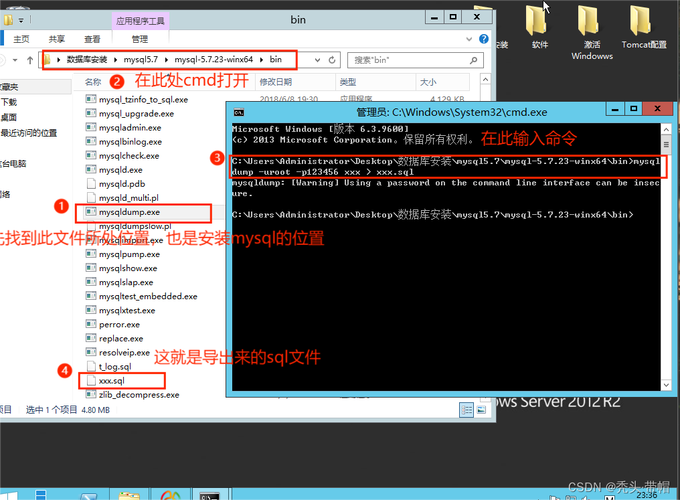Select replace.exe file icon
The image size is (680, 500).
(x=91, y=338)
